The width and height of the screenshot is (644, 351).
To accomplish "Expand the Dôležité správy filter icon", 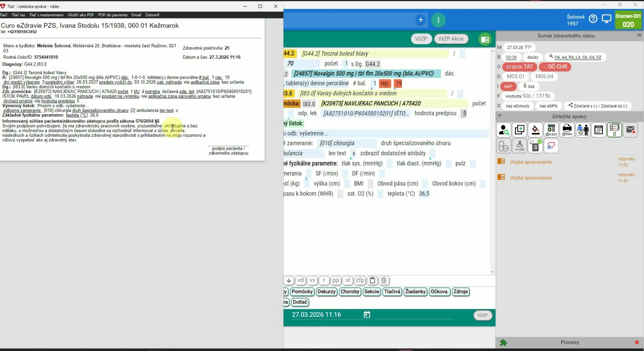I will tap(500, 116).
